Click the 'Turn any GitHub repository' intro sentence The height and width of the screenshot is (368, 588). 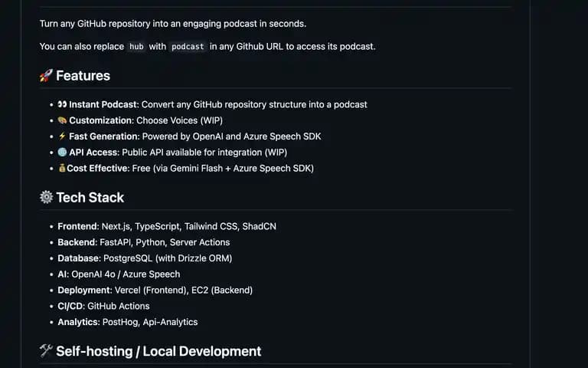[173, 24]
